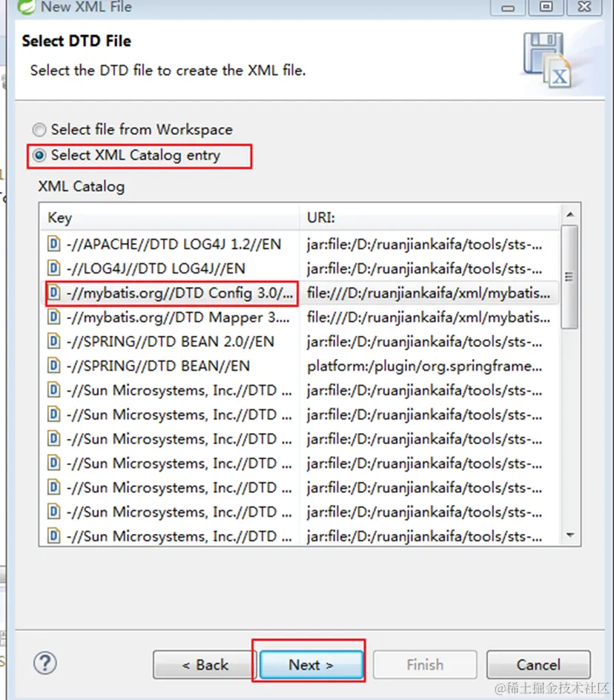Click the Next > button
The height and width of the screenshot is (700, 614).
[x=311, y=664]
